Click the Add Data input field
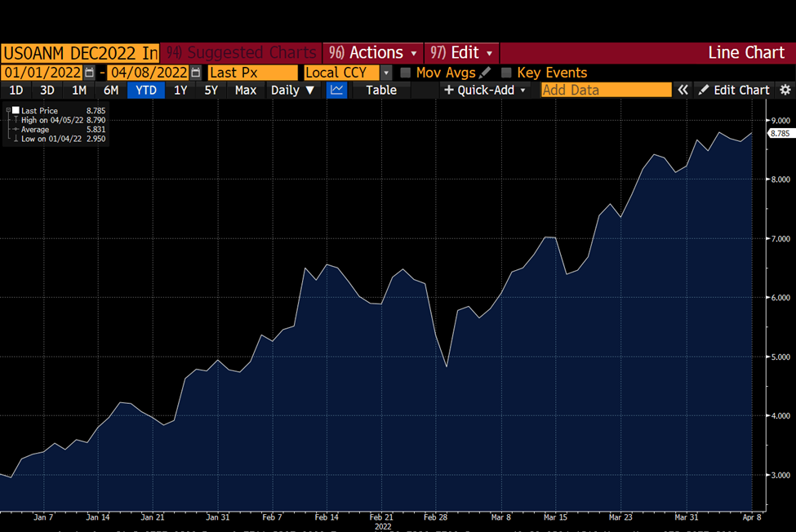This screenshot has height=532, width=796. point(606,91)
